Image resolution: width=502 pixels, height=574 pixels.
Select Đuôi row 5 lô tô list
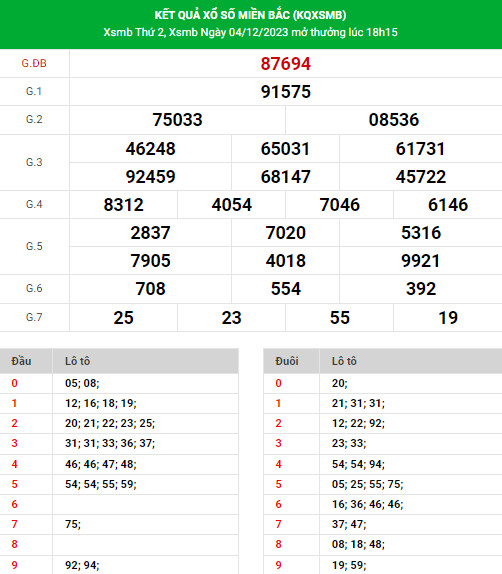point(367,484)
